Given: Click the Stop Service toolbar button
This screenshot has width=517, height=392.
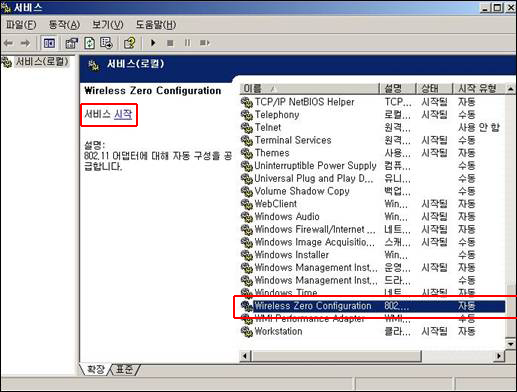Looking at the screenshot, I should [x=170, y=43].
